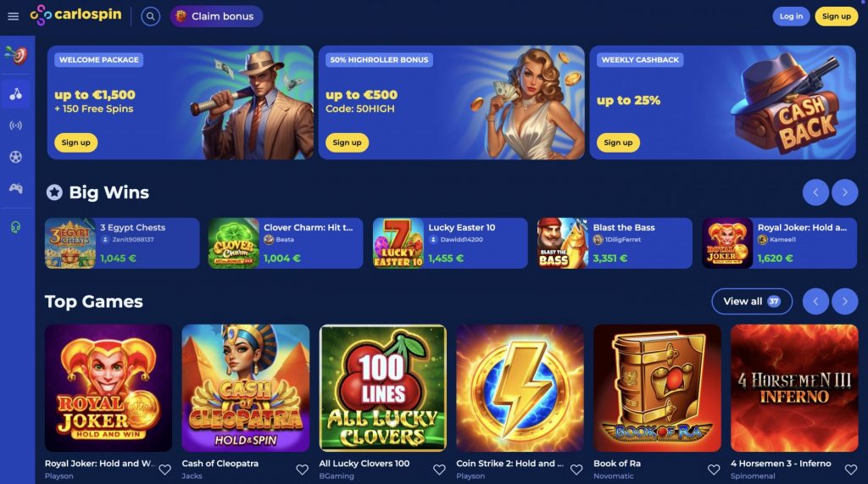Select the cherries slots sidebar icon
Viewport: 868px width, 484px height.
(16, 94)
